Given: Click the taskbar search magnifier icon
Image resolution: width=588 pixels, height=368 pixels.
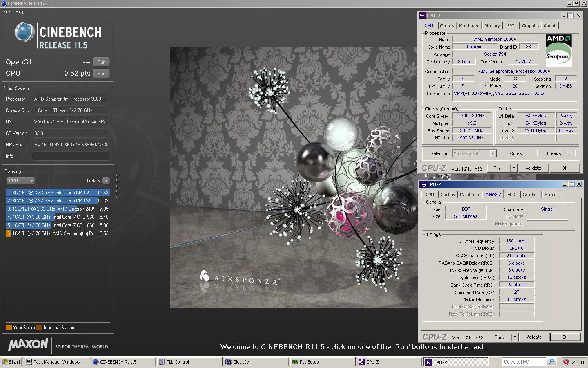Looking at the screenshot, I should pyautogui.click(x=551, y=362).
